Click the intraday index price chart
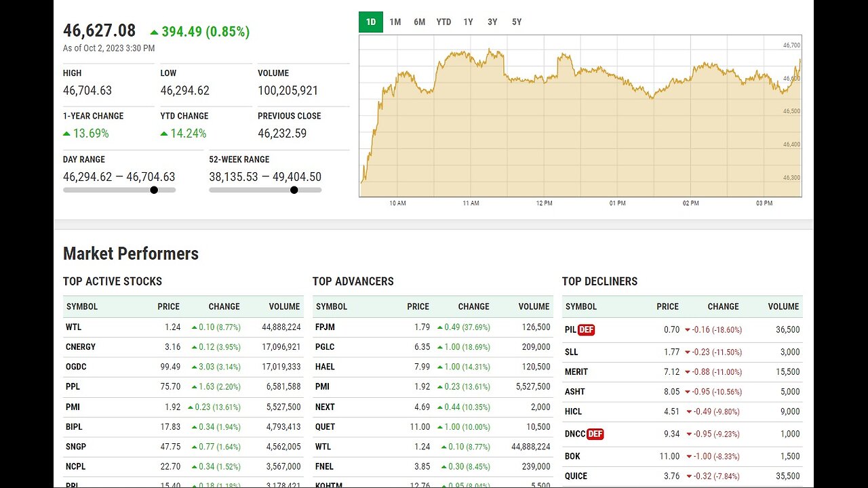This screenshot has height=488, width=868. tap(580, 116)
